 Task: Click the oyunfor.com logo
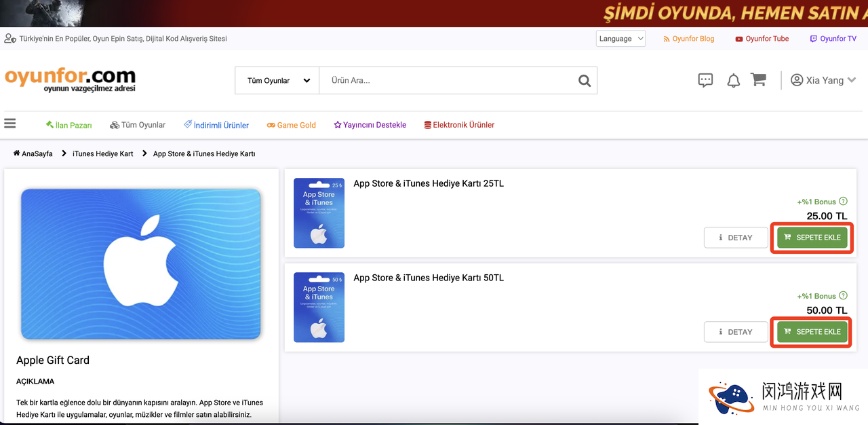click(x=70, y=79)
